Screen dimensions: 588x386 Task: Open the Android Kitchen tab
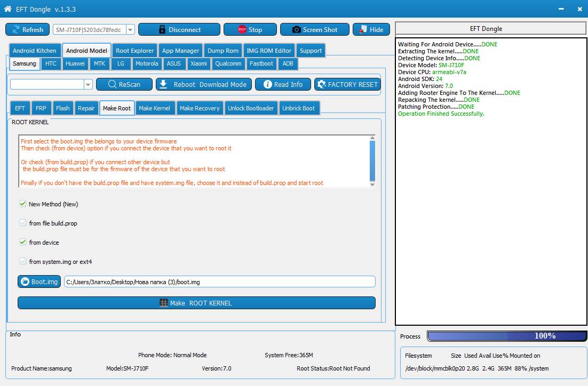35,51
